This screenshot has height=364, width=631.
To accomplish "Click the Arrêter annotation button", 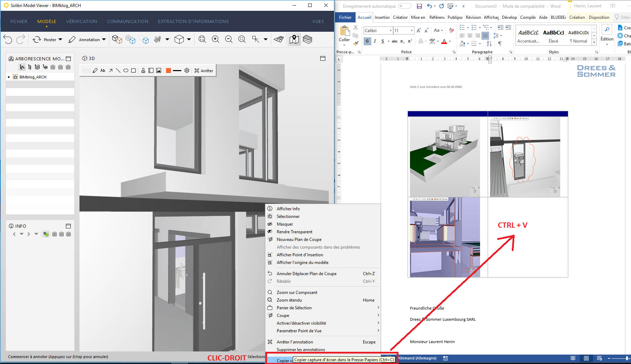I will coord(204,70).
